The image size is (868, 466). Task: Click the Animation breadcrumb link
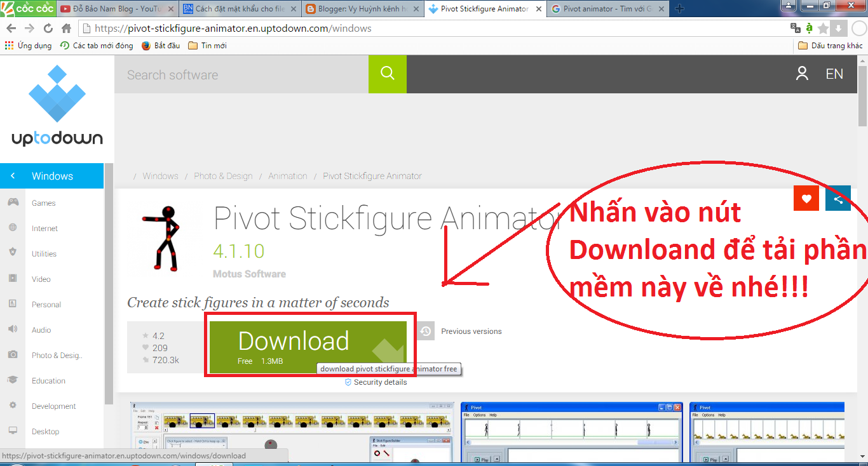point(287,176)
